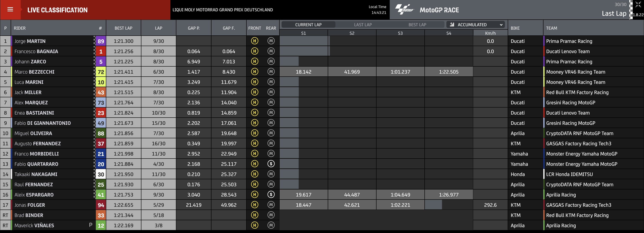Switch to the LAST LAP tab
This screenshot has height=233, width=644.
tap(363, 25)
